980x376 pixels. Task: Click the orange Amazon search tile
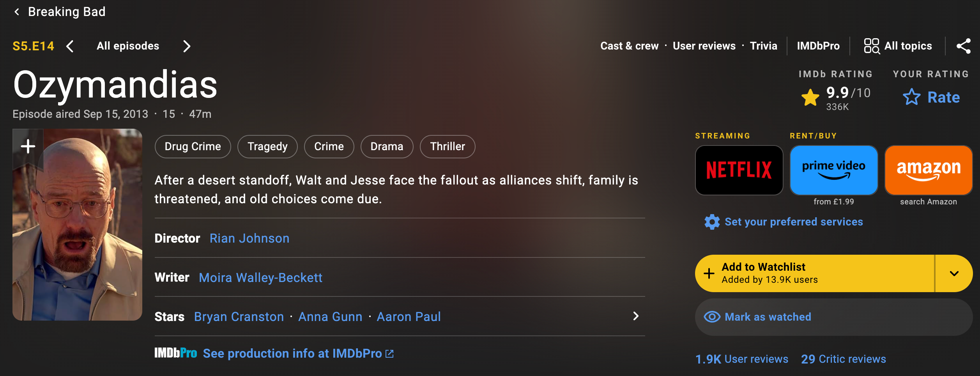click(x=928, y=170)
